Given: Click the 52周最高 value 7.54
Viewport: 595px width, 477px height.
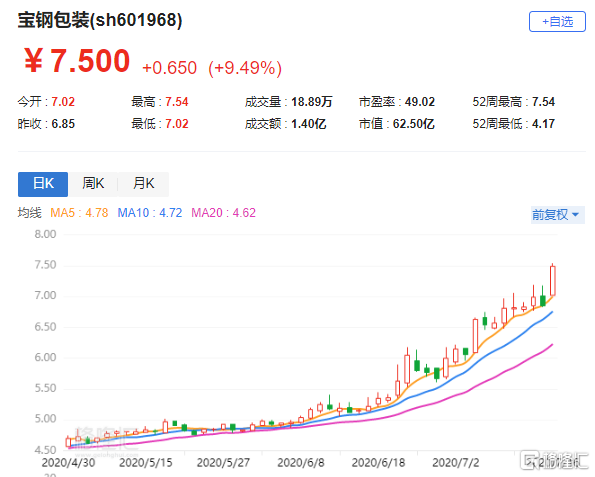Looking at the screenshot, I should pos(543,102).
